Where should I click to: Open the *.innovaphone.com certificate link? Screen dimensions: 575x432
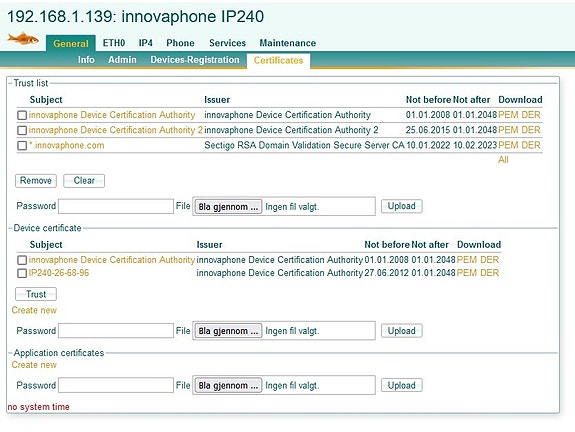point(66,145)
